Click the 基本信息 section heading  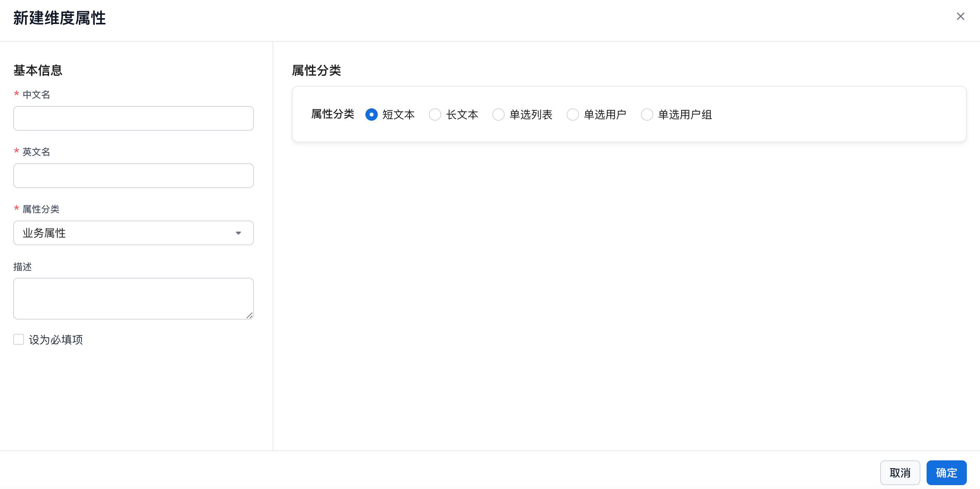[x=38, y=70]
